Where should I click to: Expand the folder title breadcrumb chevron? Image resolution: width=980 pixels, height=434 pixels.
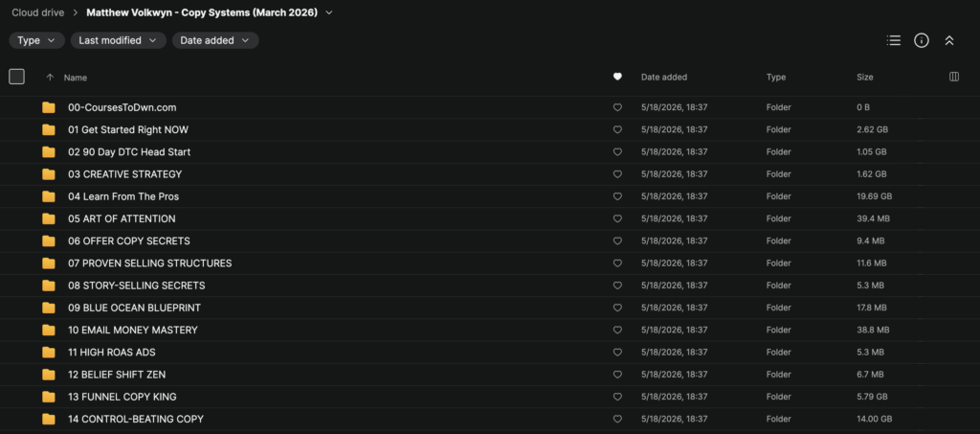click(x=329, y=12)
